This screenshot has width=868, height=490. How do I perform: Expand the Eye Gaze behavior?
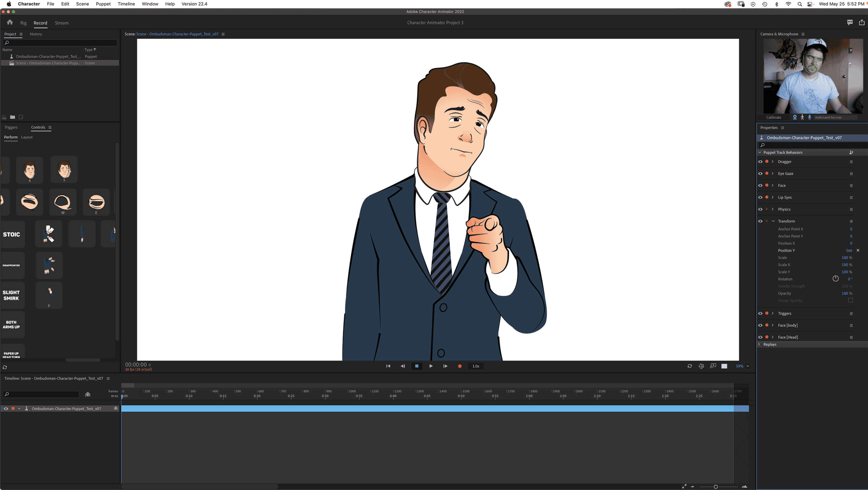pyautogui.click(x=773, y=174)
